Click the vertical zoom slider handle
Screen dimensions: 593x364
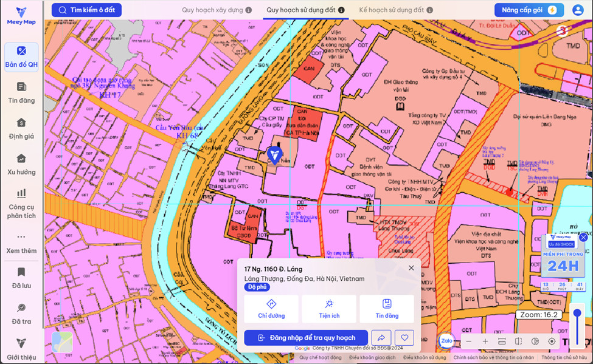(577, 314)
